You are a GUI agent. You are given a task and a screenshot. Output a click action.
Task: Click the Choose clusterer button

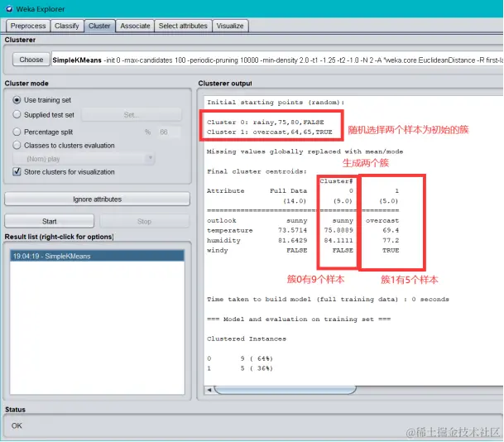coord(31,60)
